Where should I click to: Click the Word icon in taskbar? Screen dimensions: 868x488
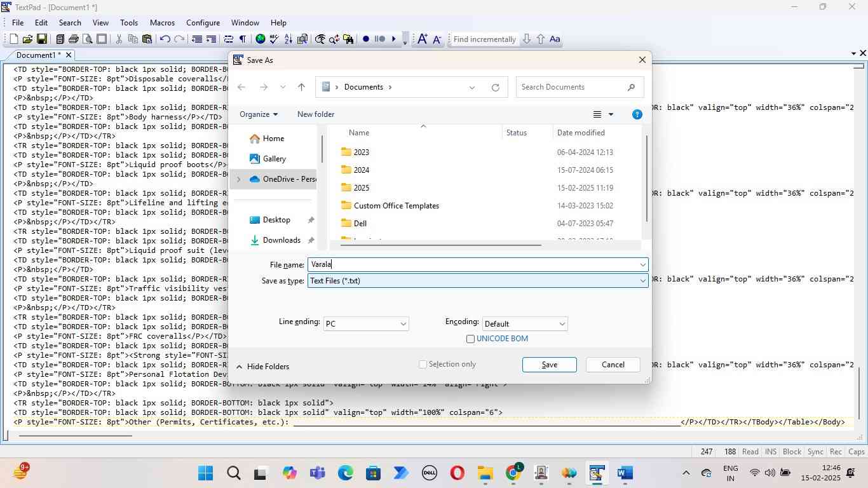coord(625,473)
